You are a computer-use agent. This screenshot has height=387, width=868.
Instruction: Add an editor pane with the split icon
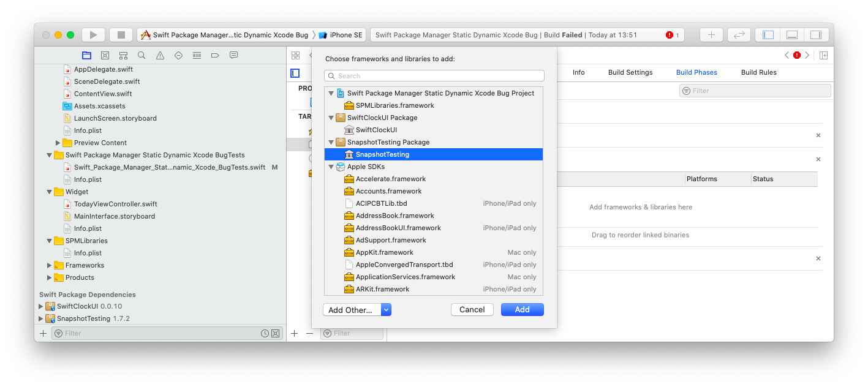[823, 55]
